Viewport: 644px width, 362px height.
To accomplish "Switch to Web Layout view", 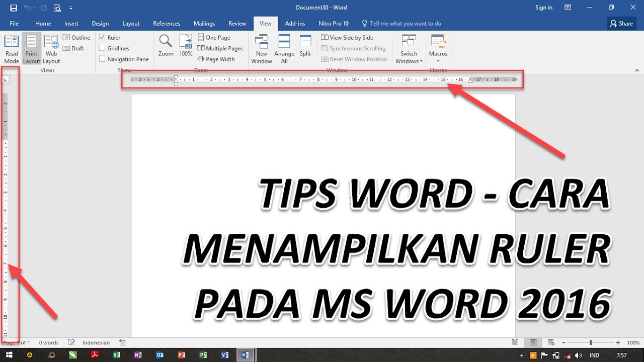I will point(51,49).
